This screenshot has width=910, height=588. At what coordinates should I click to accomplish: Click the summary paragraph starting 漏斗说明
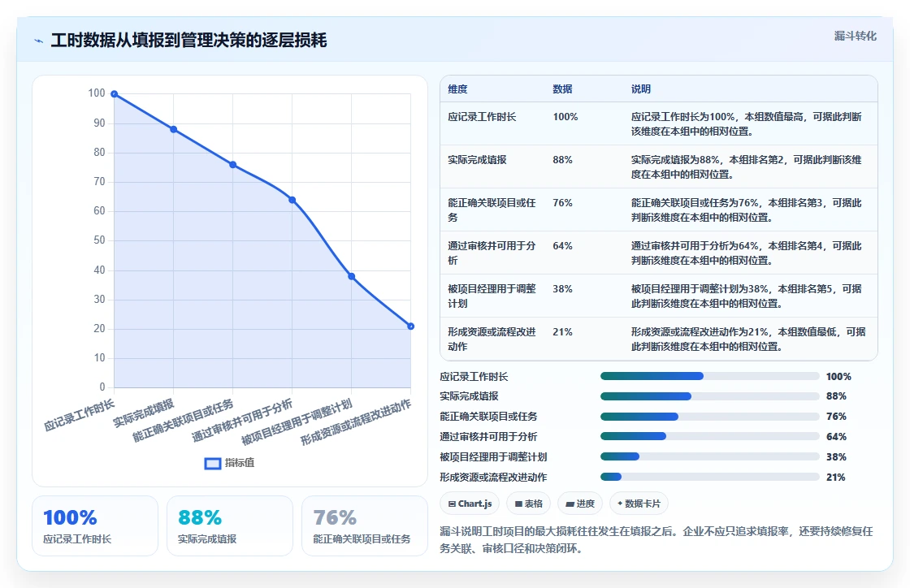coord(656,539)
